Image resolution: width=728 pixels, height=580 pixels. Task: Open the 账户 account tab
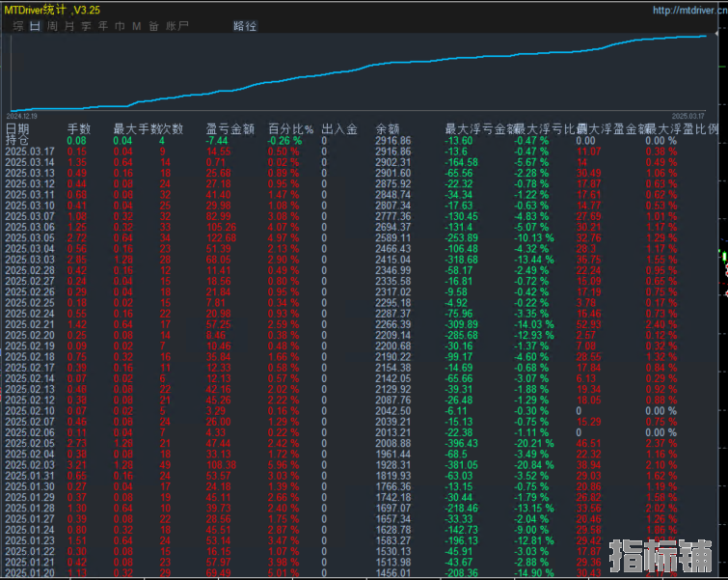click(177, 26)
